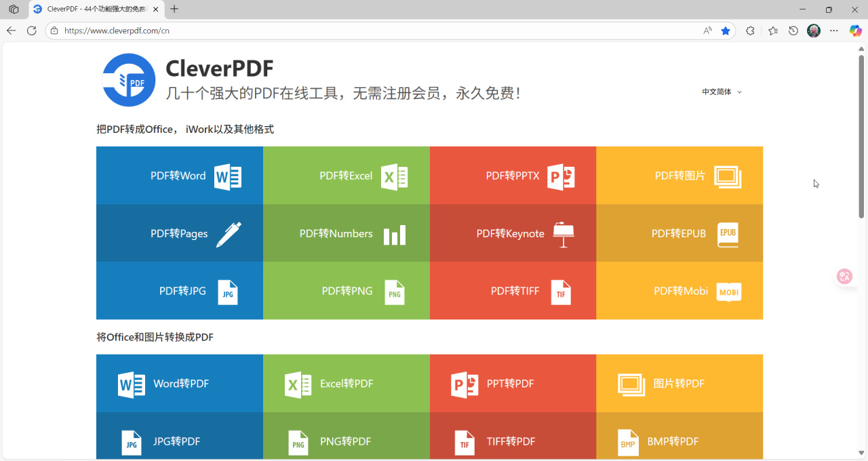Click the PowerPoint icon in PPT转PDF tile
Viewport: 868px width, 461px height.
coord(465,384)
